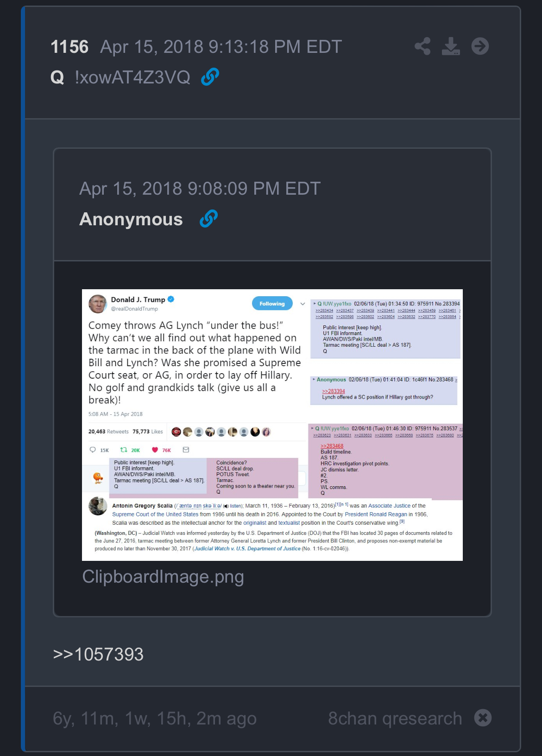Click link icon next to Anonymous

tap(208, 219)
